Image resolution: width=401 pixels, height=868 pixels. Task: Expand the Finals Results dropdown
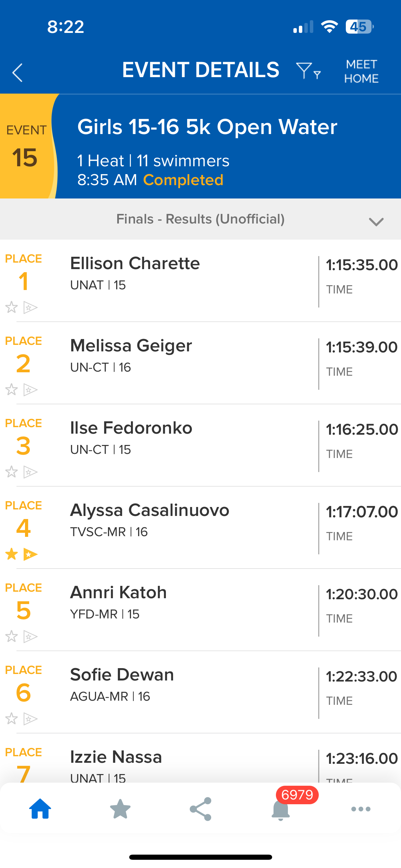(x=376, y=221)
